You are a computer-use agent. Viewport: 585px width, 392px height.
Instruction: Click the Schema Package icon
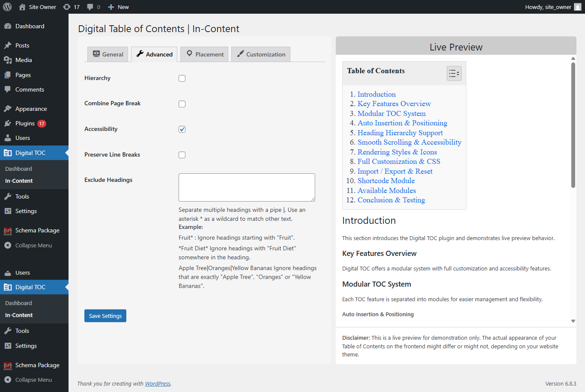8,230
